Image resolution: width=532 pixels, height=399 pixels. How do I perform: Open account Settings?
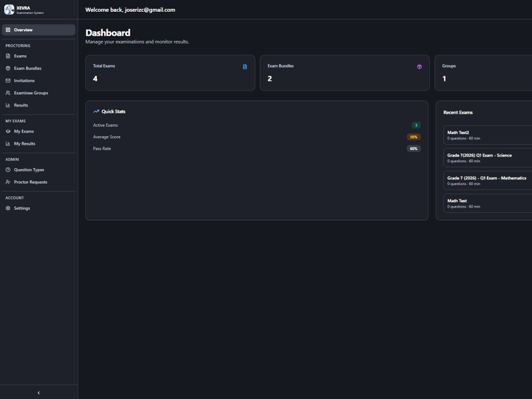pos(38,208)
